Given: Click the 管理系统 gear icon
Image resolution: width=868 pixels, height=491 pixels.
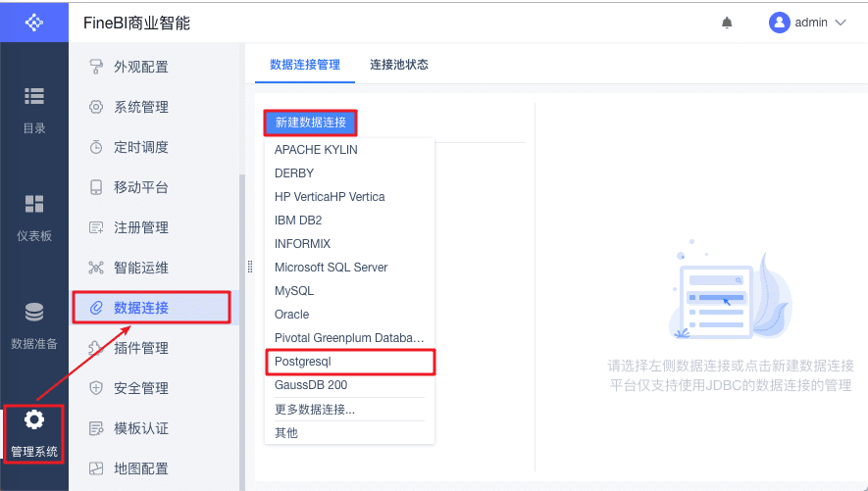Looking at the screenshot, I should click(x=34, y=420).
